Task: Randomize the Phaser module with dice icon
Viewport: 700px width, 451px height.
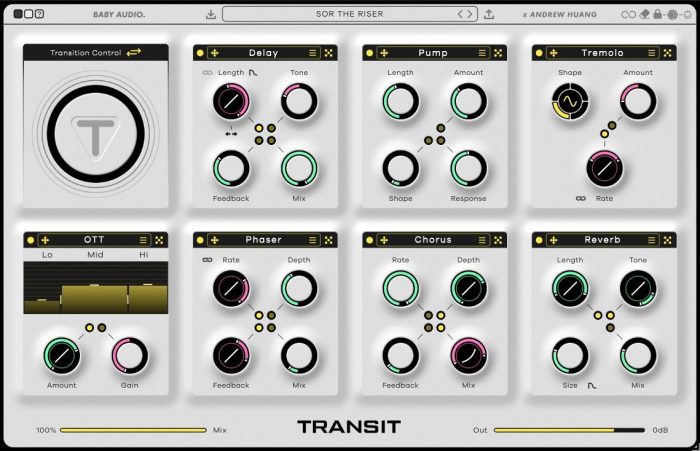Action: 329,240
